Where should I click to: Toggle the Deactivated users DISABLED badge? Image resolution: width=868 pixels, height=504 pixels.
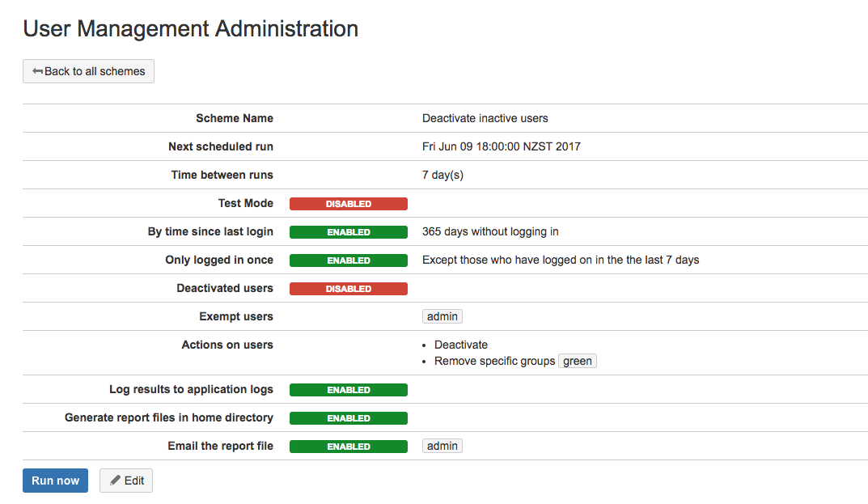[348, 288]
